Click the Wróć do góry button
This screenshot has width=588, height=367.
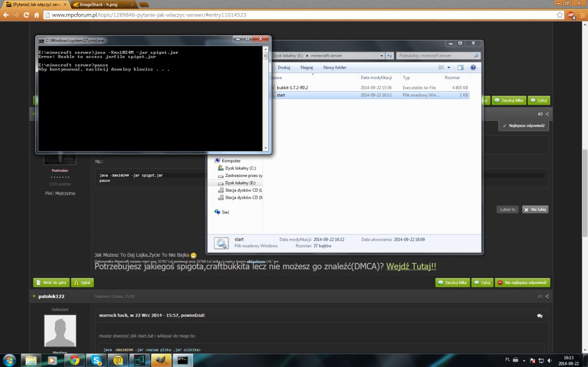(x=51, y=283)
